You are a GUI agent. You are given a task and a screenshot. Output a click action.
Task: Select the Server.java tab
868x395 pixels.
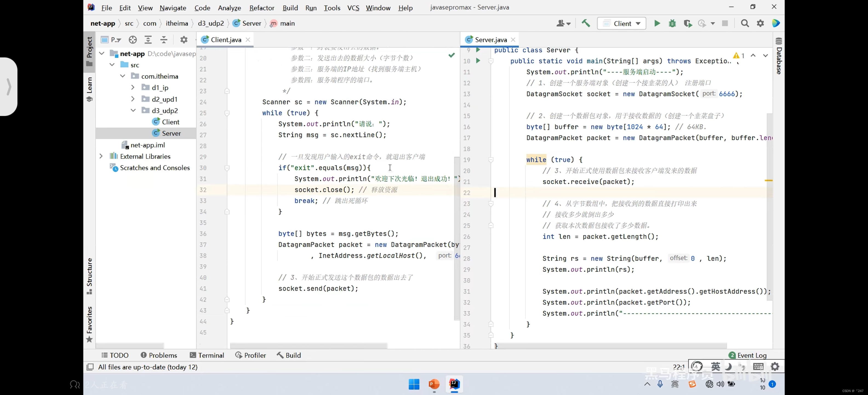point(488,39)
